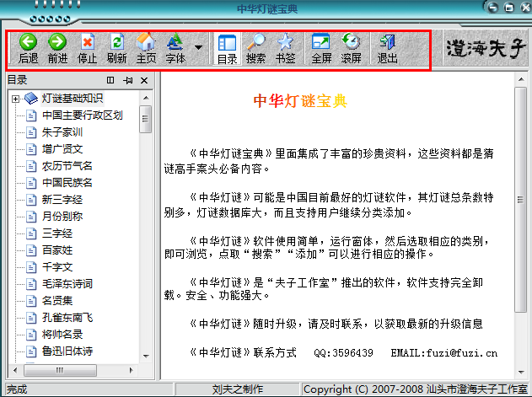The width and height of the screenshot is (532, 397).
Task: Open 中国主要行政区划 in the tree
Action: [82, 115]
